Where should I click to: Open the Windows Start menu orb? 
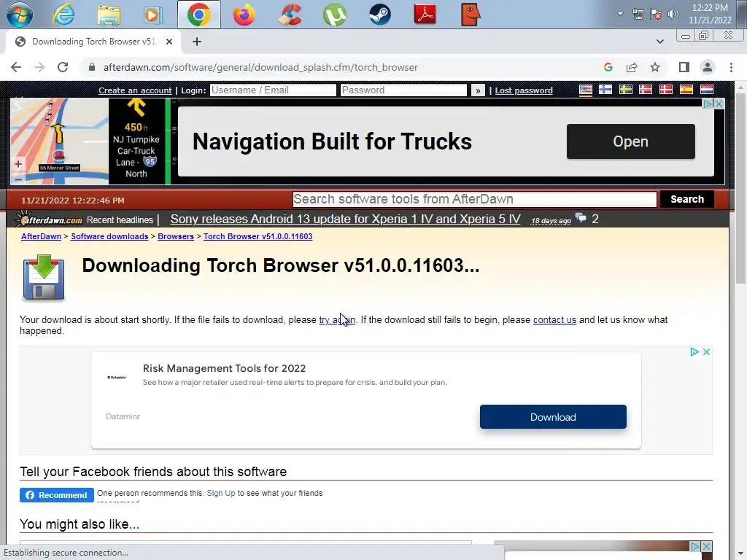pos(20,15)
